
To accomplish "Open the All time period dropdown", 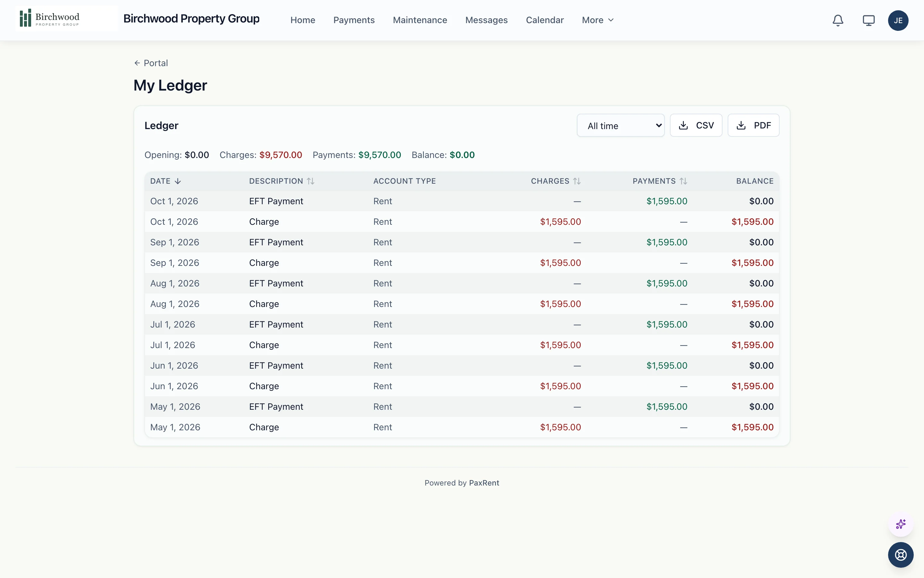I will [620, 125].
